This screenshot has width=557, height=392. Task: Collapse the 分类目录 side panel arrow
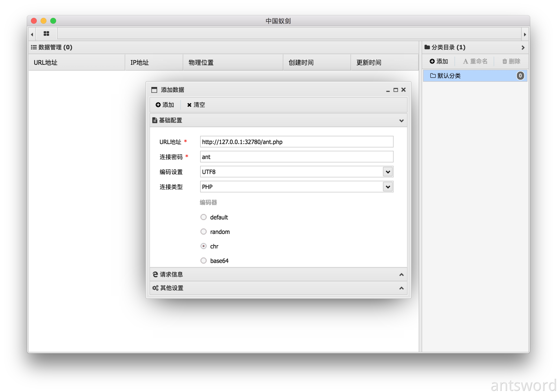coord(523,47)
